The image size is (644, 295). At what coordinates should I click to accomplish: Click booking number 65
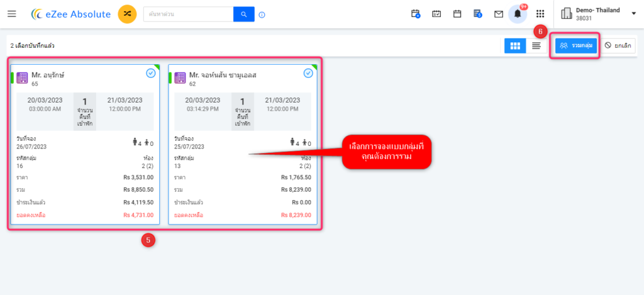[35, 84]
